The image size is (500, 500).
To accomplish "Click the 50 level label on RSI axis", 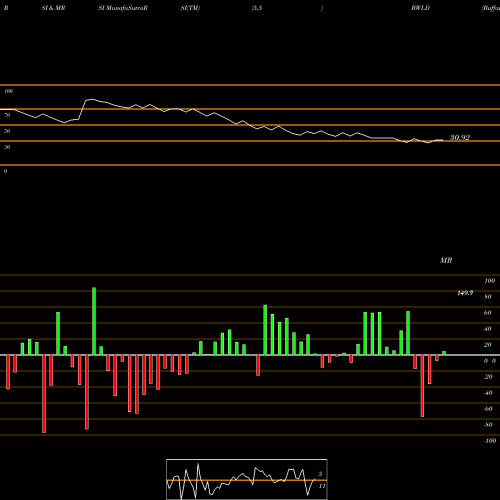I will pyautogui.click(x=7, y=131).
